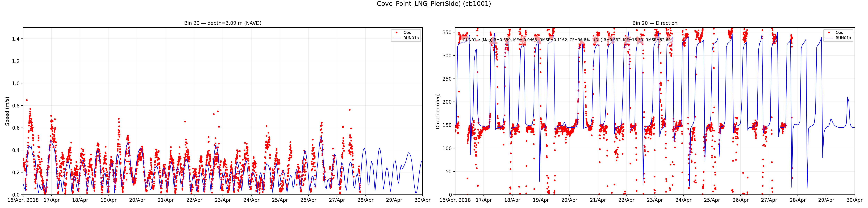Click the 'Direction (deg)' y-axis label
Image resolution: width=868 pixels, height=208 pixels.
tap(438, 111)
